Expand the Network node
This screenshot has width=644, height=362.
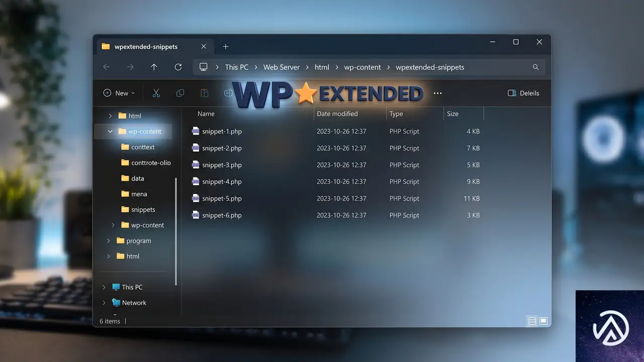coord(104,303)
